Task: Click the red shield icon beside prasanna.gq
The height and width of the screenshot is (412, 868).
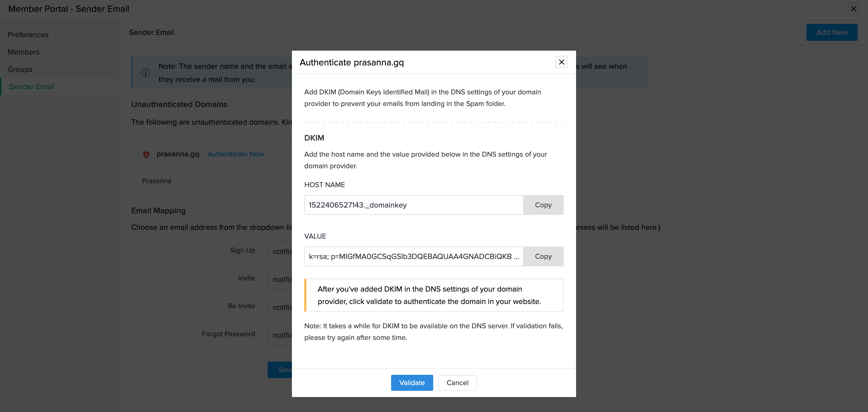Action: tap(146, 154)
